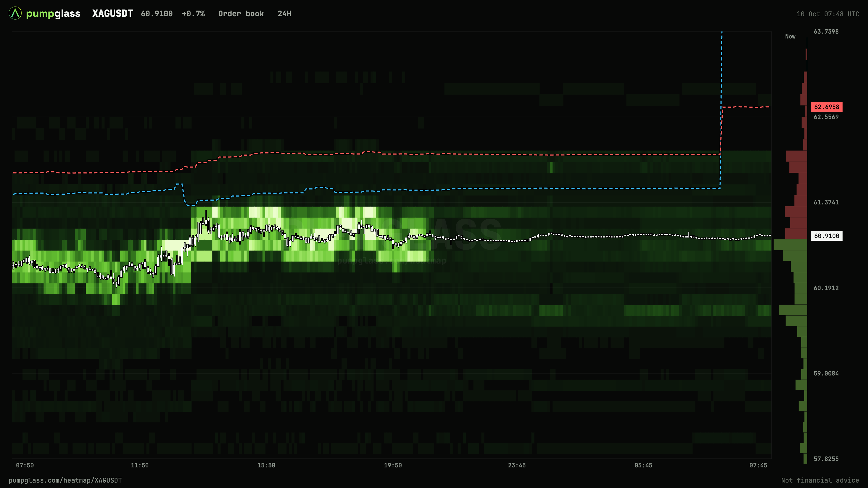Screen dimensions: 868x488
Task: Click the 63.7398 price axis label
Action: [x=826, y=32]
